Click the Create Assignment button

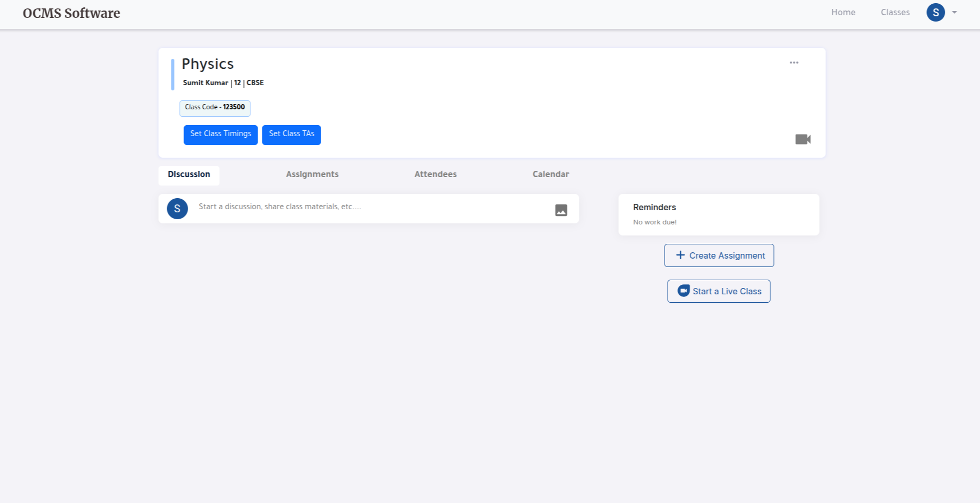click(719, 255)
